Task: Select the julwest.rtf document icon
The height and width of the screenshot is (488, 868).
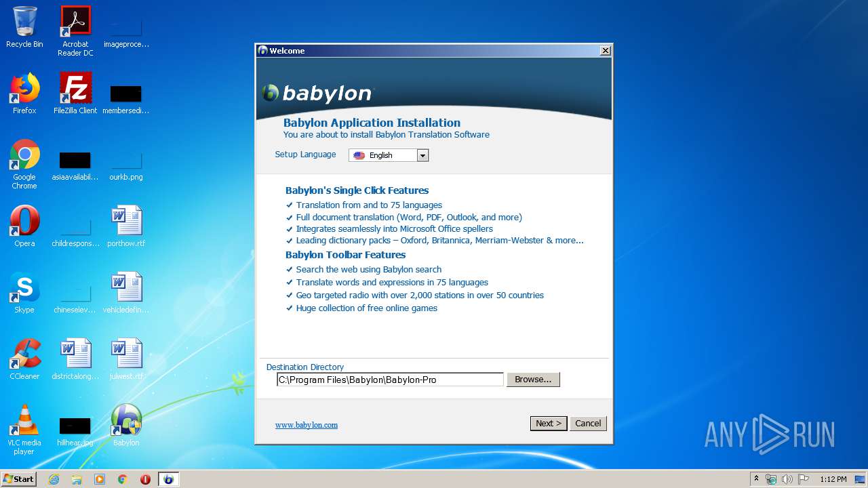Action: click(126, 359)
